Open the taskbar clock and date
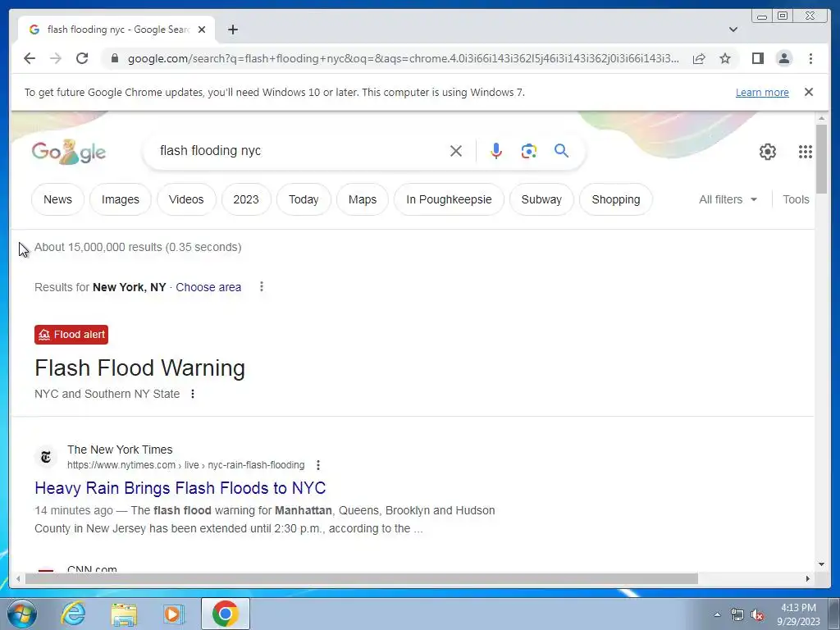This screenshot has height=630, width=840. coord(798,614)
